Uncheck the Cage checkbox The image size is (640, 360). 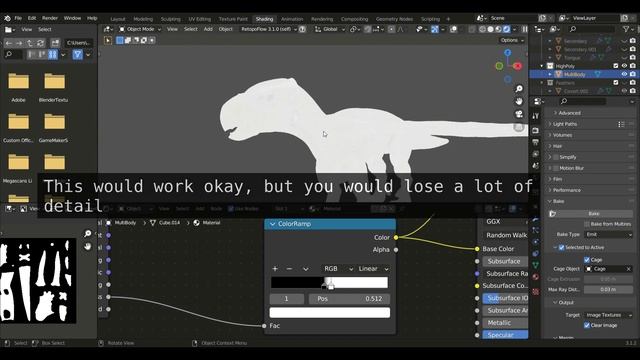point(587,260)
